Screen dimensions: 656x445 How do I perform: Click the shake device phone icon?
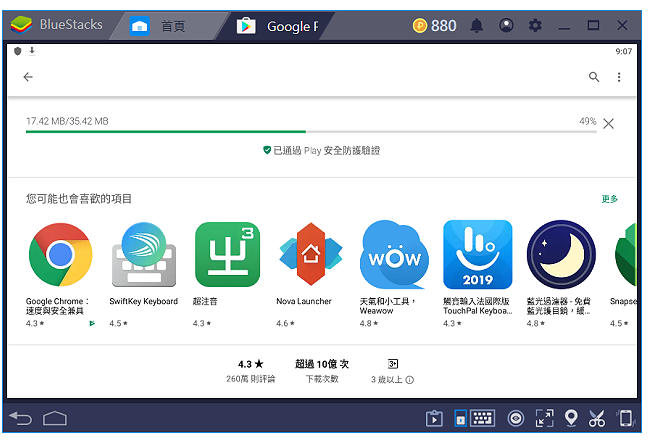pyautogui.click(x=625, y=418)
